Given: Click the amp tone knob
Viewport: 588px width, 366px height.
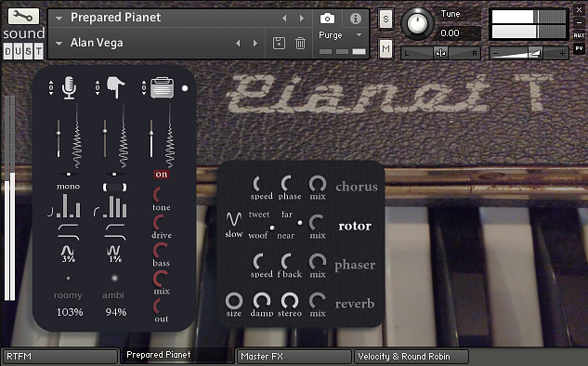Looking at the screenshot, I should pyautogui.click(x=158, y=195).
